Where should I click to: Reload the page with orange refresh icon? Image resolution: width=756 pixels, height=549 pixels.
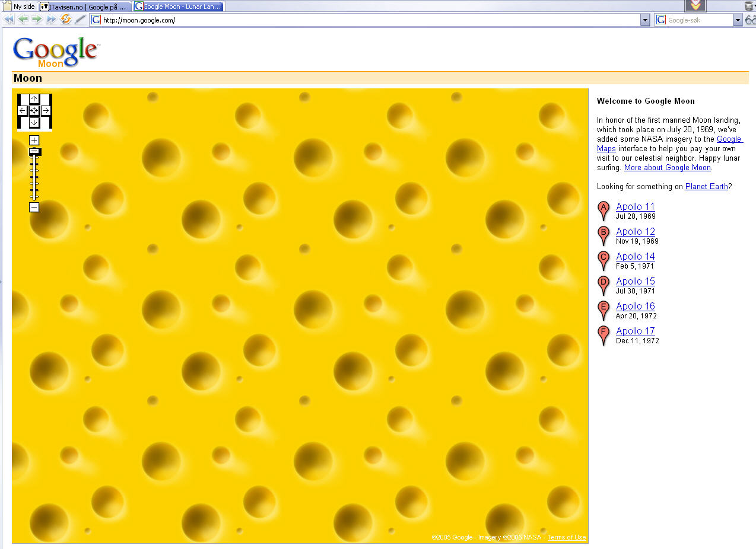(x=66, y=20)
